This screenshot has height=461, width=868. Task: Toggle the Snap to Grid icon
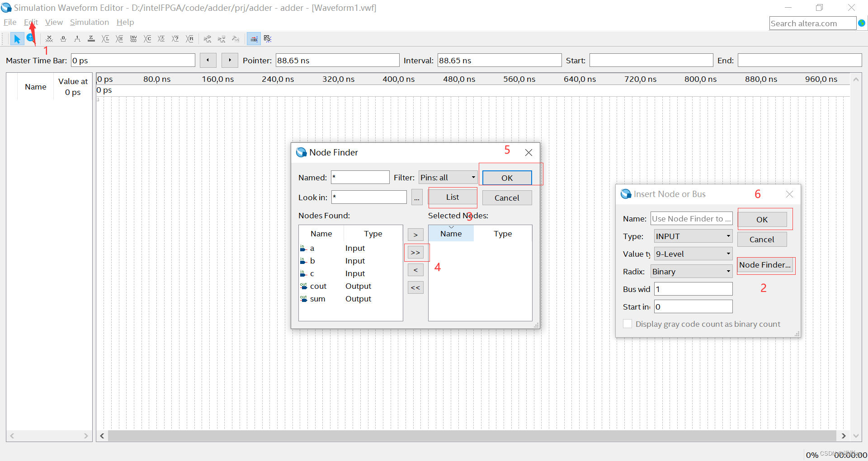click(x=254, y=39)
